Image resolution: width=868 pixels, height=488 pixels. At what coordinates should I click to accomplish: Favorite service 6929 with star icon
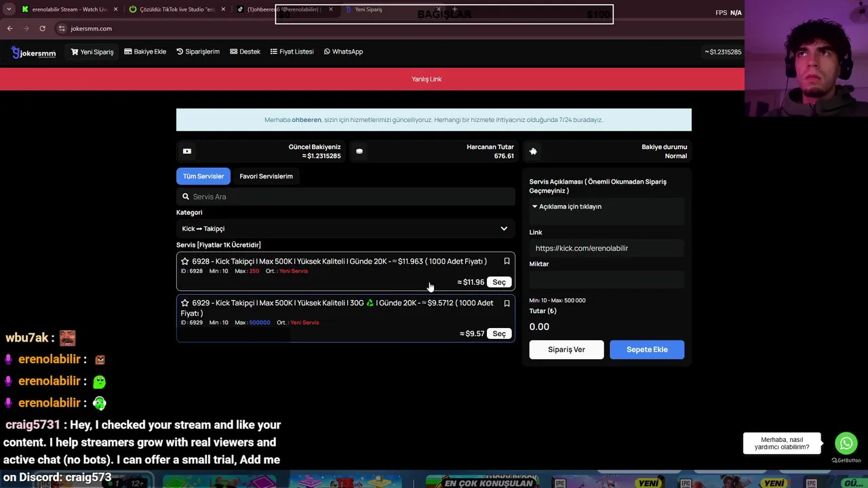185,303
